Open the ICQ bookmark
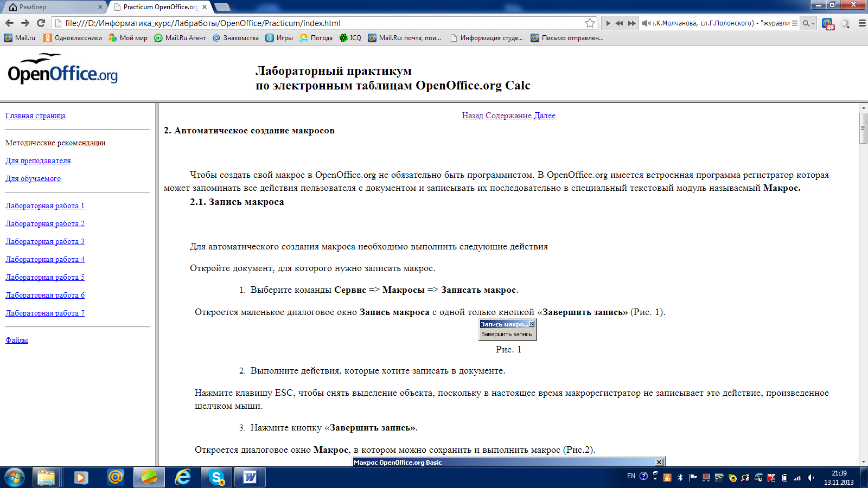 click(x=350, y=38)
